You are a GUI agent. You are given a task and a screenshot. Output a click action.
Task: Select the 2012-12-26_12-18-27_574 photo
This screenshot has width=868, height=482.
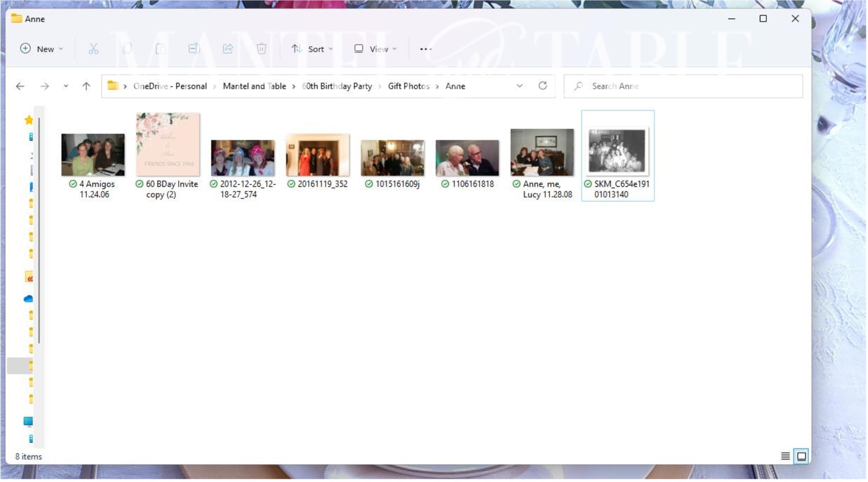tap(243, 158)
